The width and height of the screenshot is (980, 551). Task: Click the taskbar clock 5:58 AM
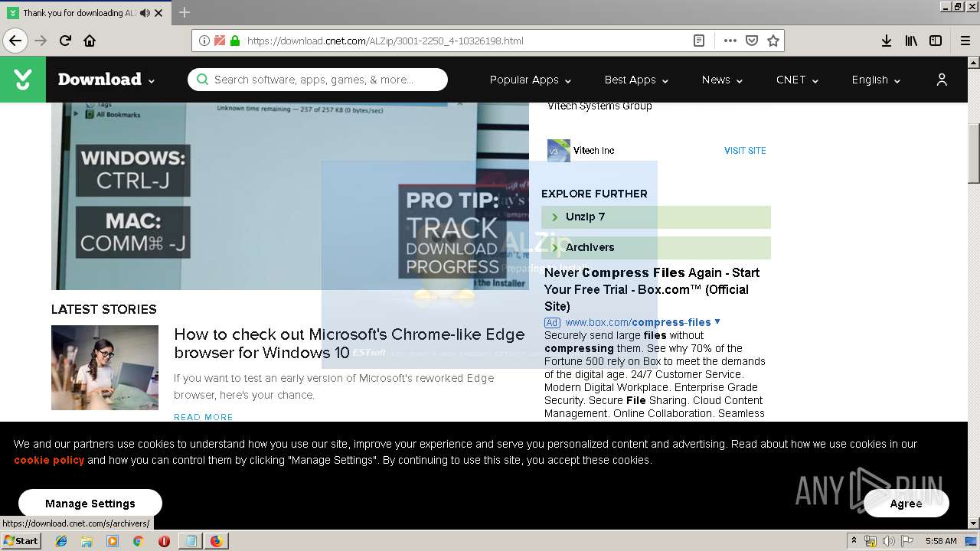pyautogui.click(x=941, y=541)
